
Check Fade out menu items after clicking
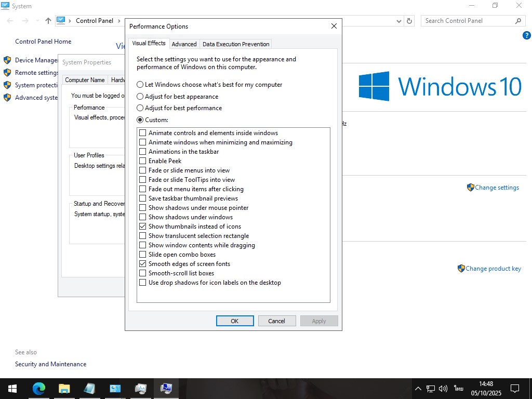click(142, 189)
